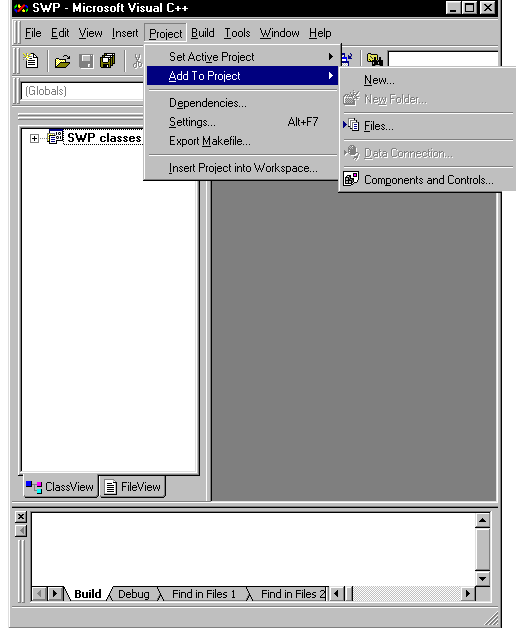Viewport: 516px width, 631px height.
Task: Open the Build menu
Action: coord(202,33)
